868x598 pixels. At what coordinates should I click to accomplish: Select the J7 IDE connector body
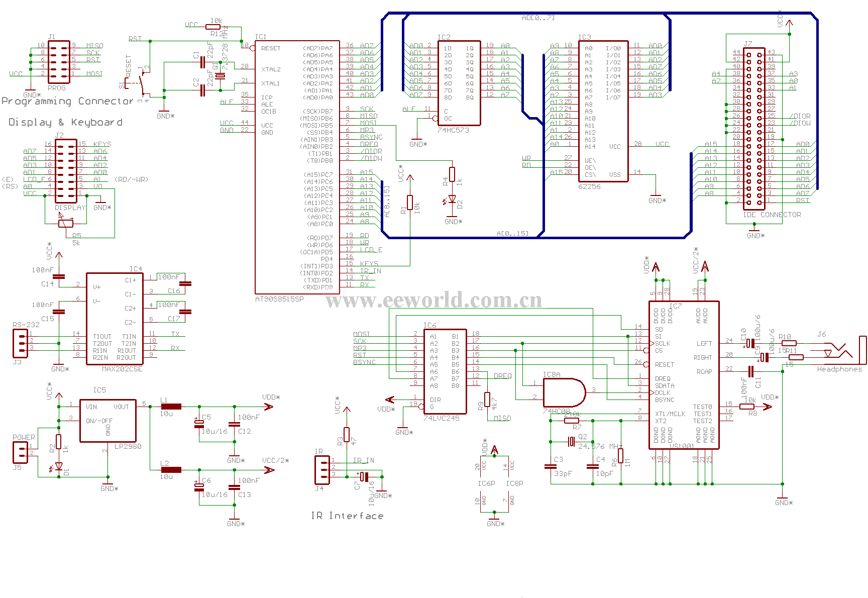point(754,129)
